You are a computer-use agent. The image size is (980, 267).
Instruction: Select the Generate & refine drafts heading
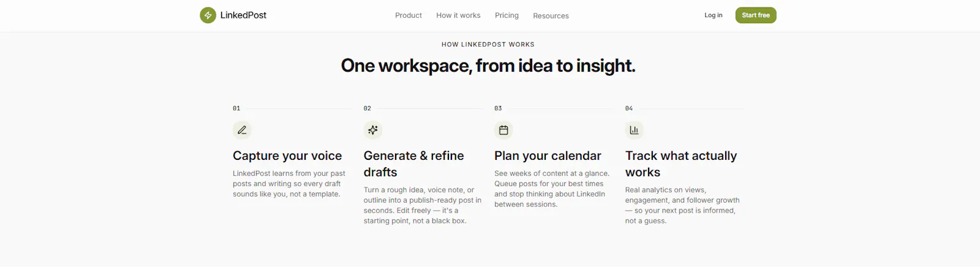[414, 164]
